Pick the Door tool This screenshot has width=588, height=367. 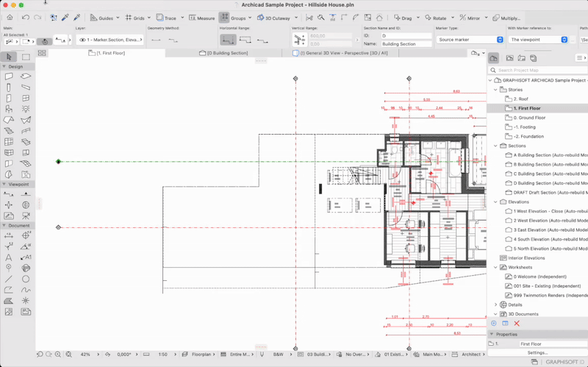pyautogui.click(x=9, y=99)
